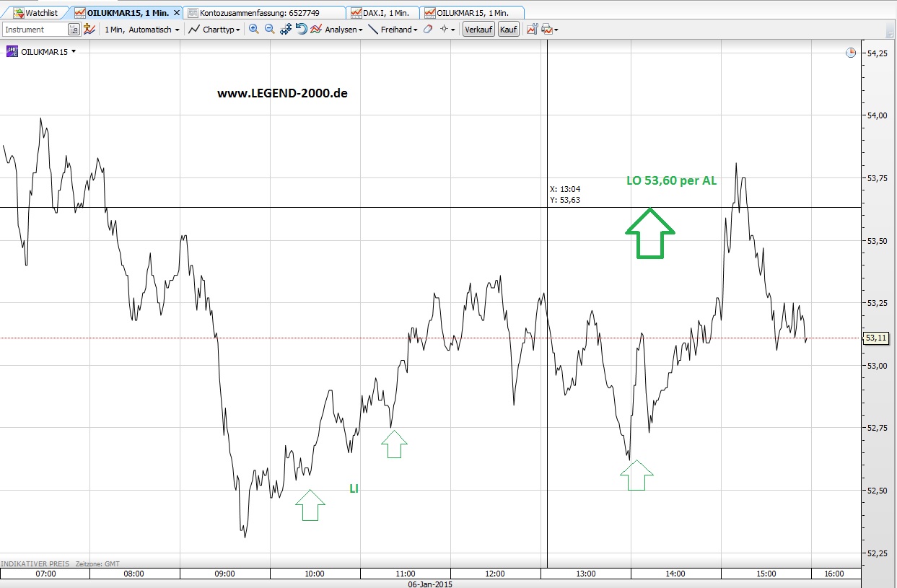This screenshot has width=897, height=588.
Task: Click the Kauf button
Action: pyautogui.click(x=508, y=29)
